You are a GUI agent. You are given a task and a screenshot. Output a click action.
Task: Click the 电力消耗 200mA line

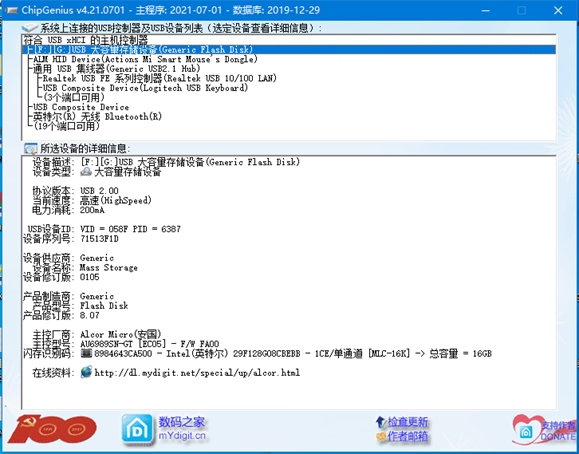[68, 210]
